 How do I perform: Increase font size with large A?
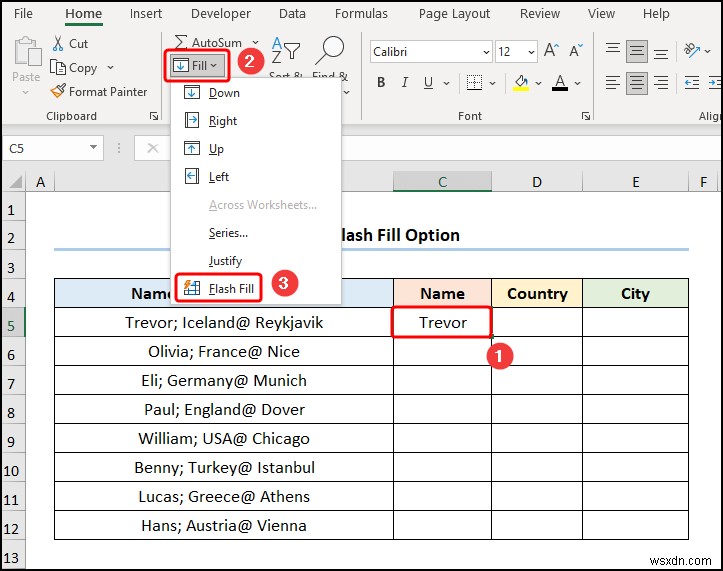click(x=551, y=50)
